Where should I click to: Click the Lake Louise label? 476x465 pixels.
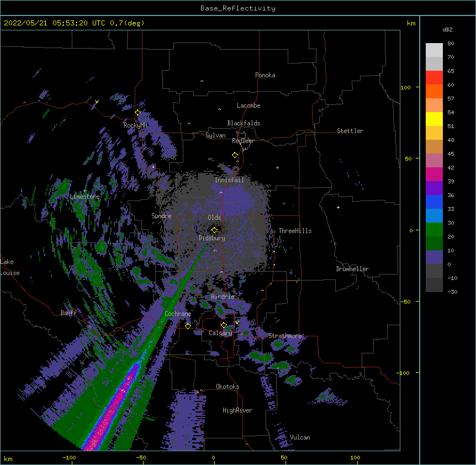click(10, 267)
